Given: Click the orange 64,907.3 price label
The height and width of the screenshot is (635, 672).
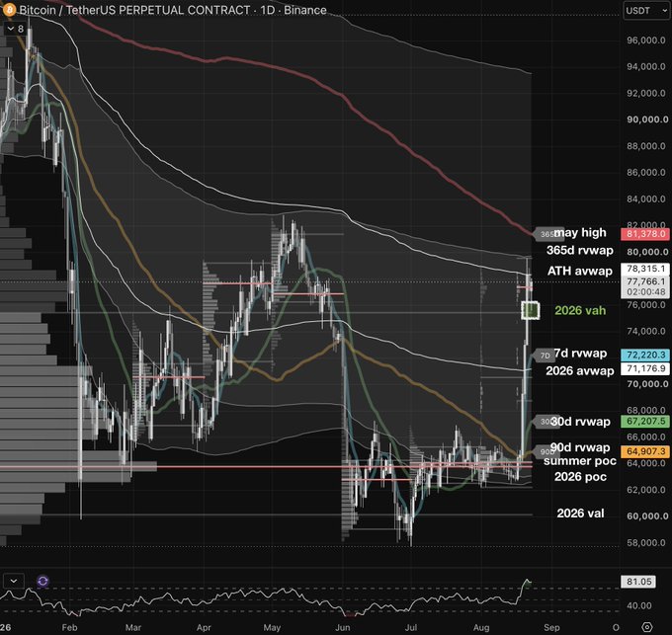Looking at the screenshot, I should 645,451.
